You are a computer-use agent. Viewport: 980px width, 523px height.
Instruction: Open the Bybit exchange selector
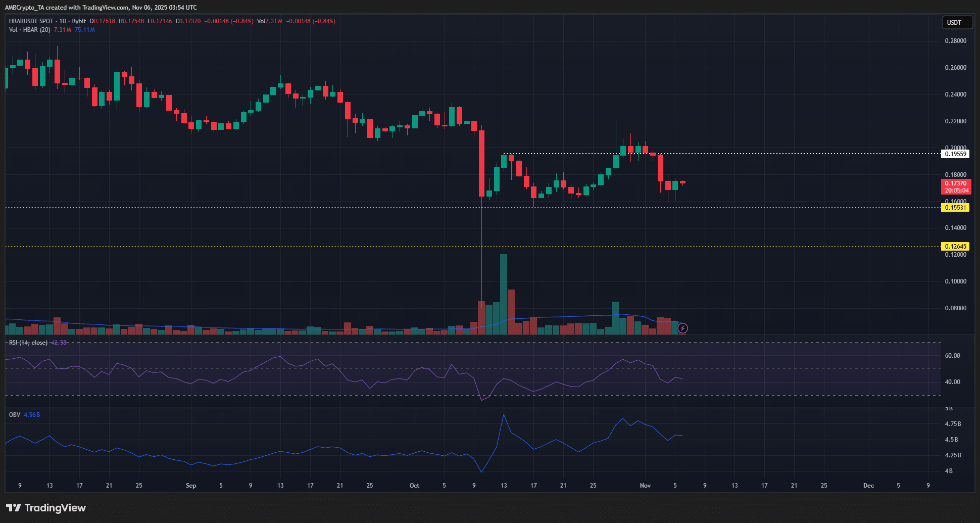pyautogui.click(x=79, y=21)
